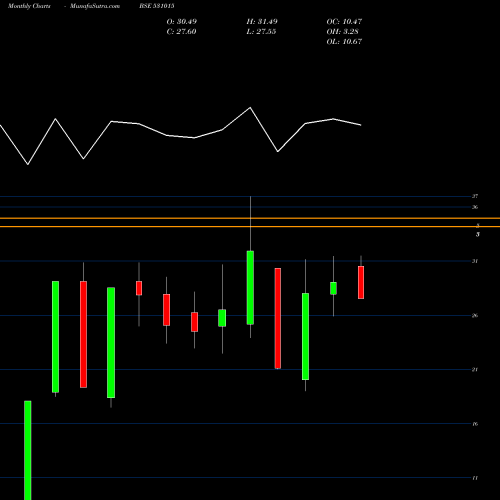This screenshot has height=500, width=500.
Task: Click the 'OL: 10.67' value
Action: click(x=344, y=41)
